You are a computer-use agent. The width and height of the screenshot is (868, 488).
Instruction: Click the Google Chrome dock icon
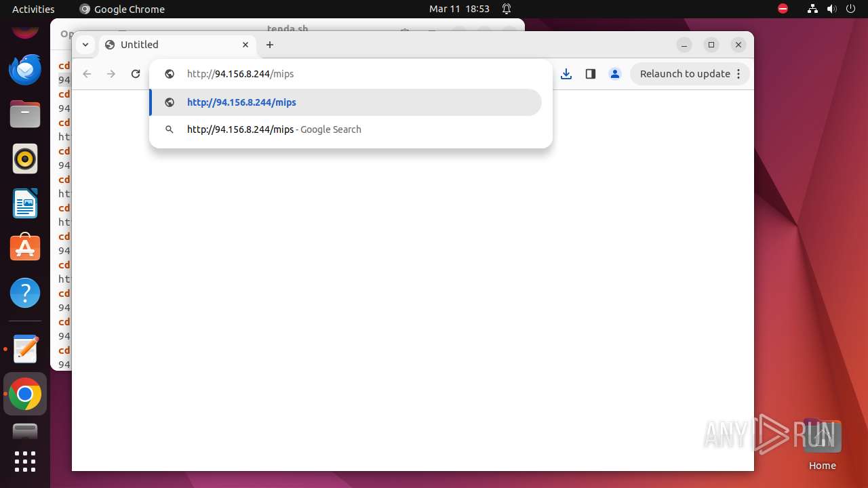pos(25,394)
